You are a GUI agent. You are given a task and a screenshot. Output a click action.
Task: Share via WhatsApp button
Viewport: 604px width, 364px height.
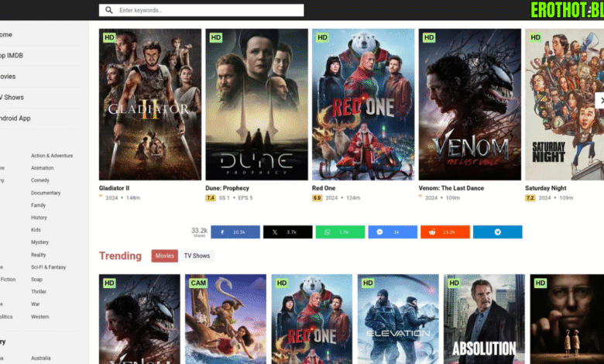pyautogui.click(x=340, y=232)
